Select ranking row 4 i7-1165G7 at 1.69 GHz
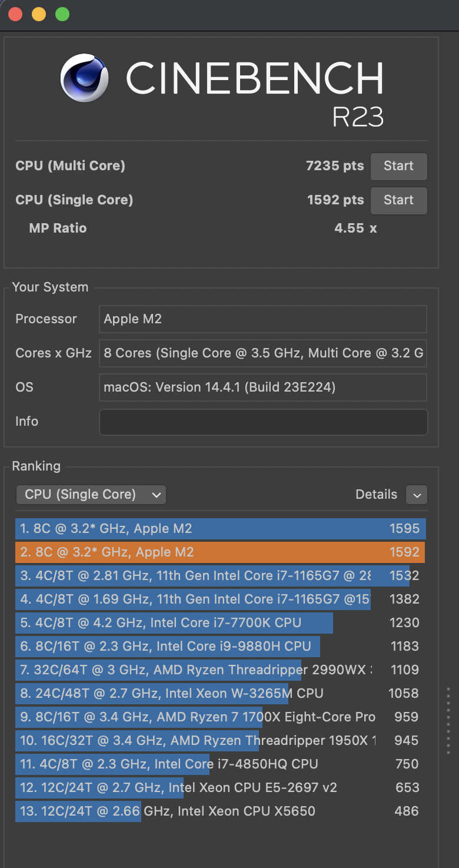 (x=221, y=599)
